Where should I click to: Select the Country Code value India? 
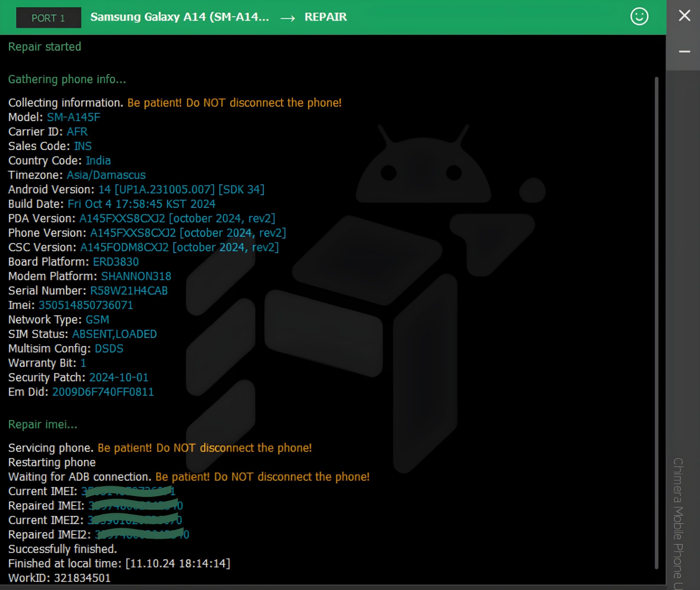[x=98, y=161]
